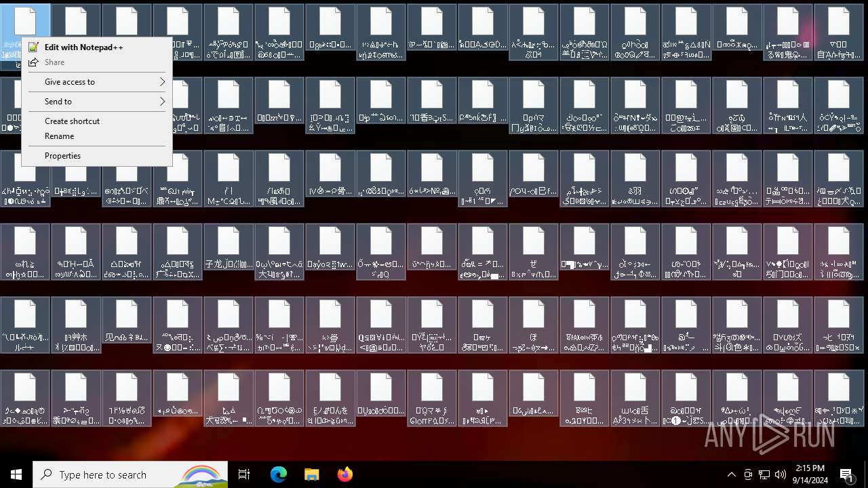Screen dimensions: 868x488
Task: Select the file with れ in its name
Action: tap(25, 252)
